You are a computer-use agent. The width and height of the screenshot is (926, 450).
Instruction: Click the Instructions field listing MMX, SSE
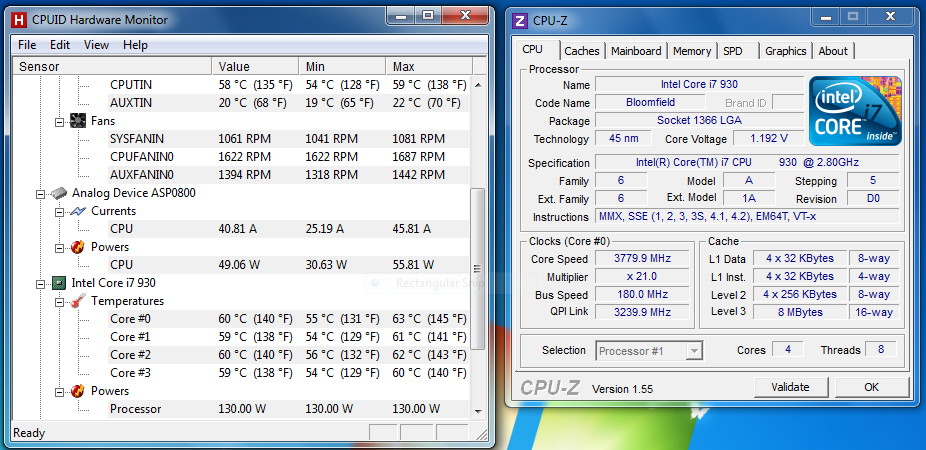tap(746, 217)
